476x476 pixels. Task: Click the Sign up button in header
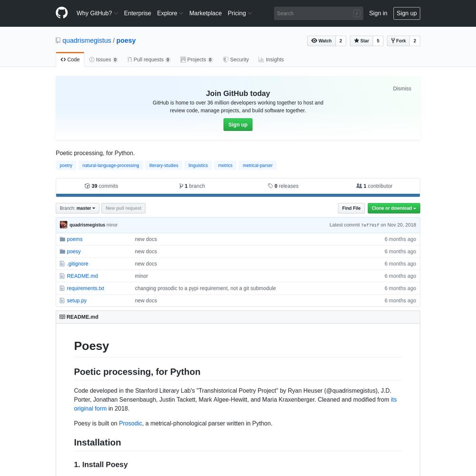coord(407,13)
